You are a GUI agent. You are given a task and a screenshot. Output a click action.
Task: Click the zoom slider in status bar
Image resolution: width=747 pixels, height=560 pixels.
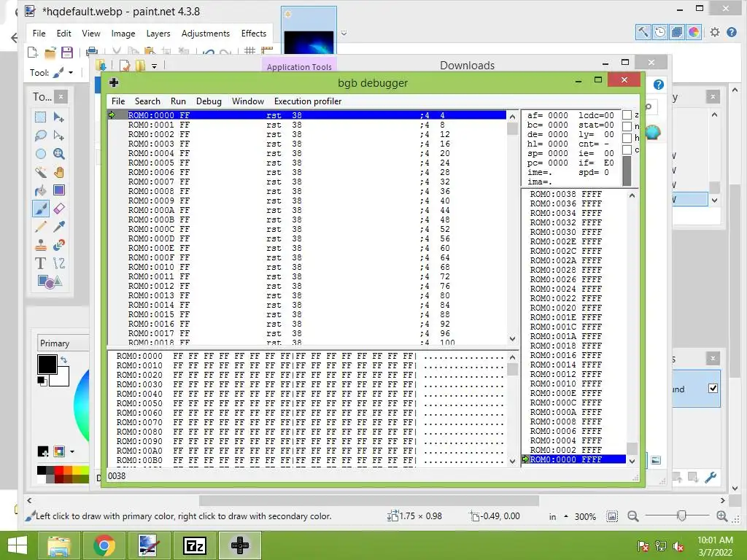pos(682,516)
